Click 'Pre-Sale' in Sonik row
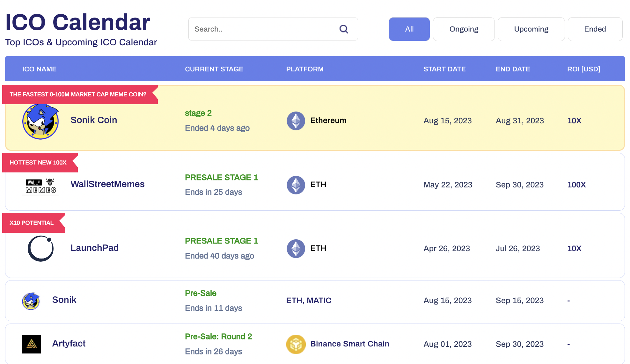The height and width of the screenshot is (364, 630). pyautogui.click(x=201, y=293)
